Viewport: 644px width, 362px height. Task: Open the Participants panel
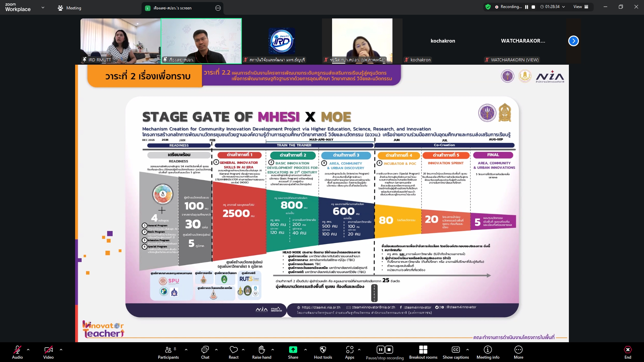coord(168,352)
